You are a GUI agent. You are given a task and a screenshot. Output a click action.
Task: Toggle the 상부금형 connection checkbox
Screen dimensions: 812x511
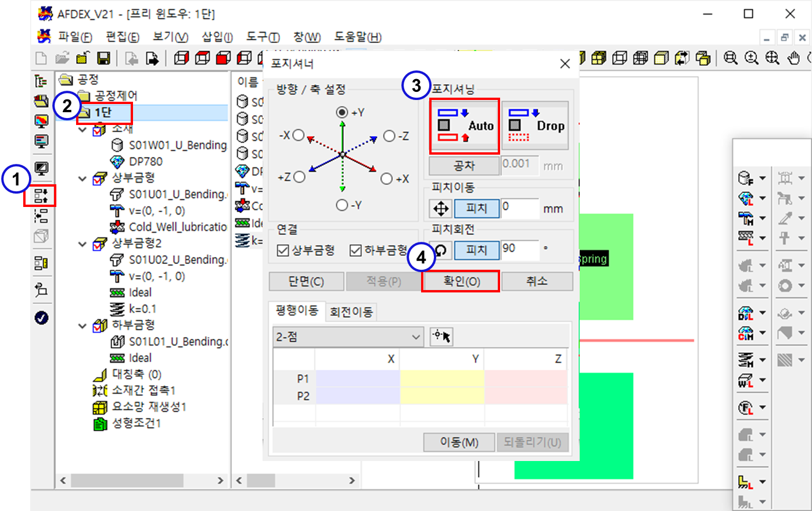283,251
